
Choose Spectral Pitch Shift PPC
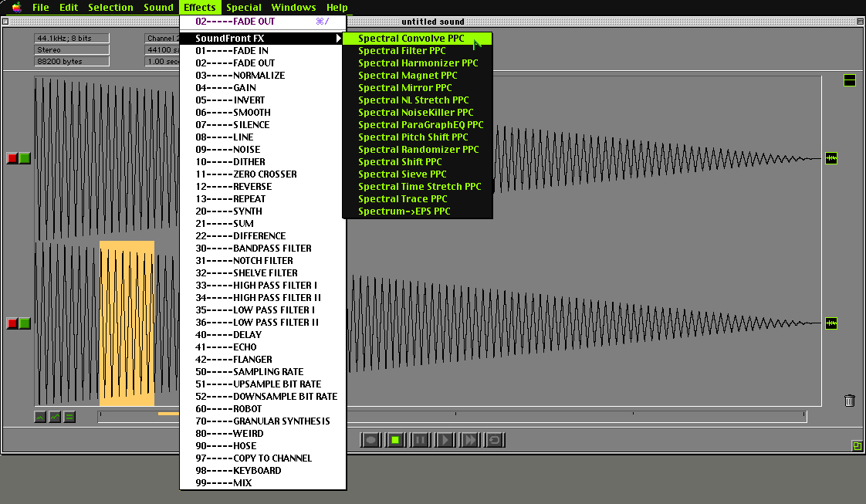click(417, 137)
